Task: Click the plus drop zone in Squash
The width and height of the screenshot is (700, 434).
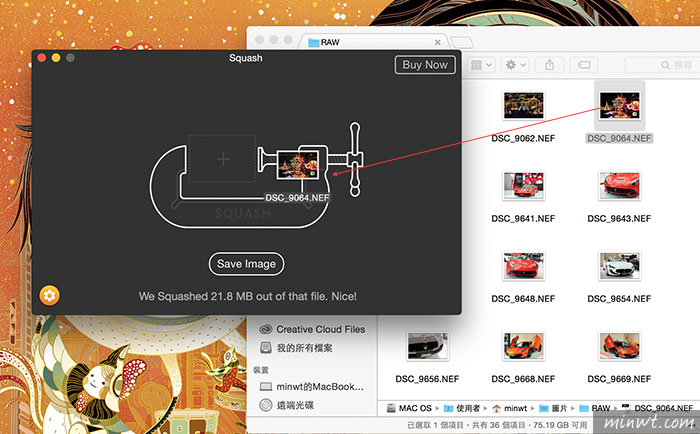Action: coord(223,159)
